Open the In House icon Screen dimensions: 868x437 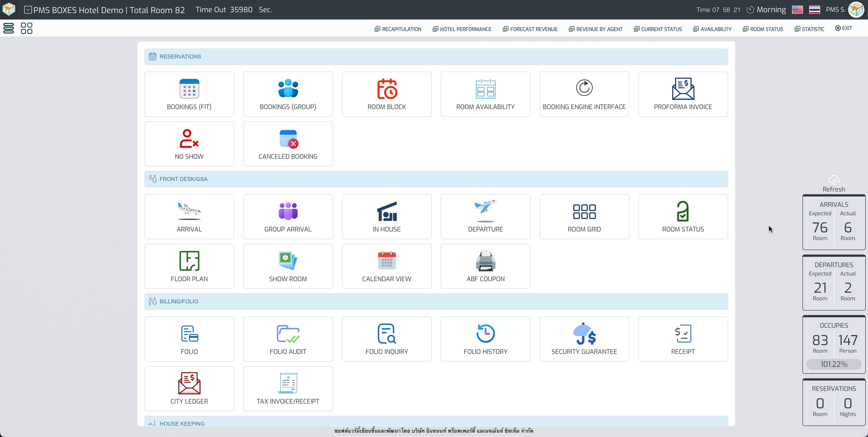(387, 211)
